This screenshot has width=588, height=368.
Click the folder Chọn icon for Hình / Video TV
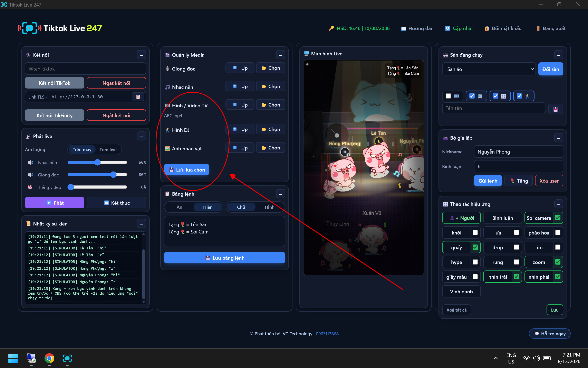tap(263, 105)
